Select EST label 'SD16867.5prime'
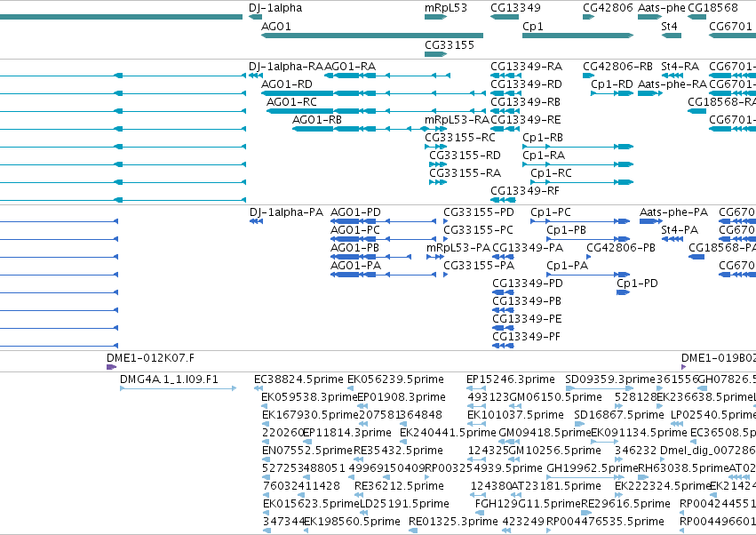Image resolution: width=756 pixels, height=535 pixels. (619, 415)
